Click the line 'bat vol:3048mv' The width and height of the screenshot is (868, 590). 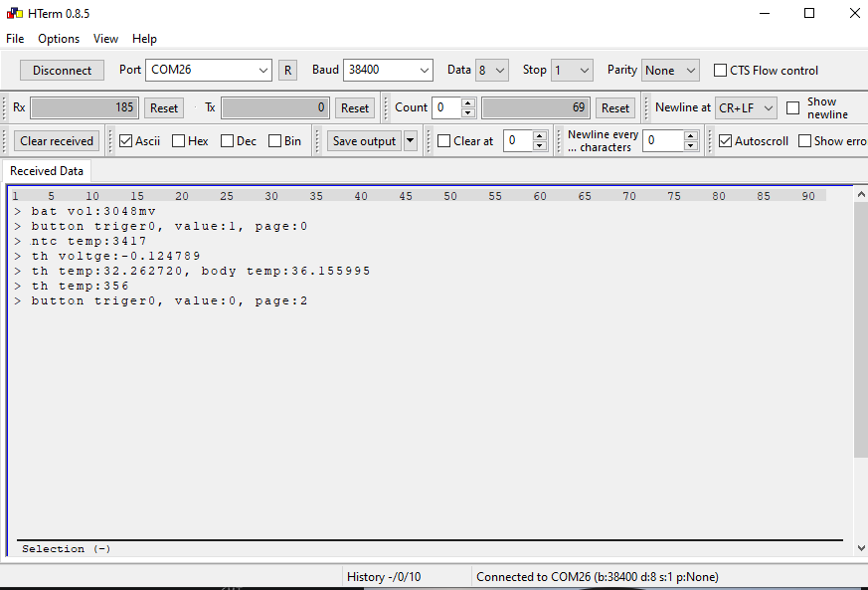pyautogui.click(x=93, y=211)
